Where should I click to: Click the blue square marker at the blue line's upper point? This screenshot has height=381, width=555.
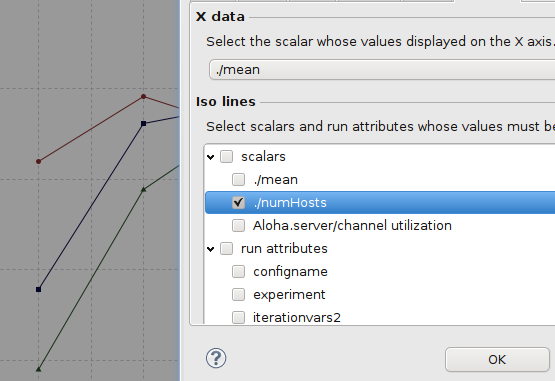click(x=143, y=124)
